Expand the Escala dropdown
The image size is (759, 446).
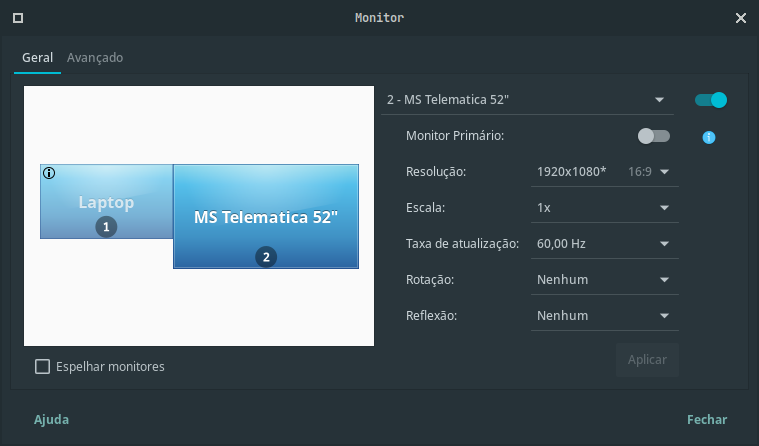[x=605, y=208]
